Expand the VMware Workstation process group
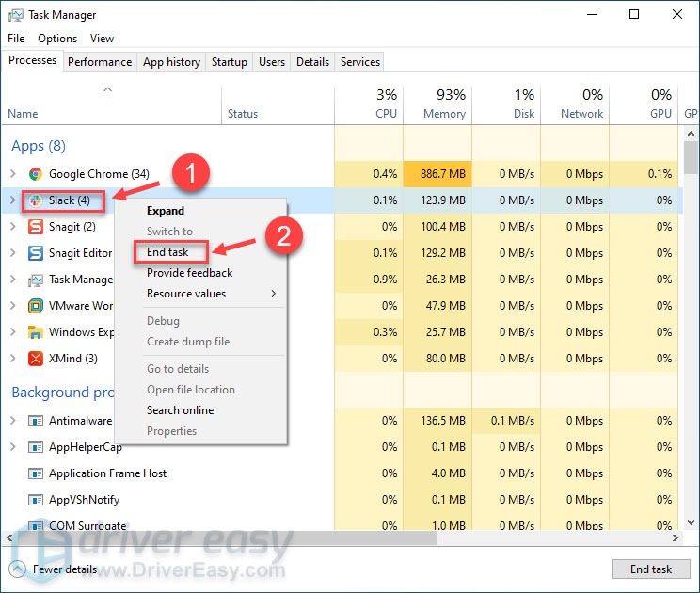Screen dimensions: 700x593 click(x=13, y=305)
